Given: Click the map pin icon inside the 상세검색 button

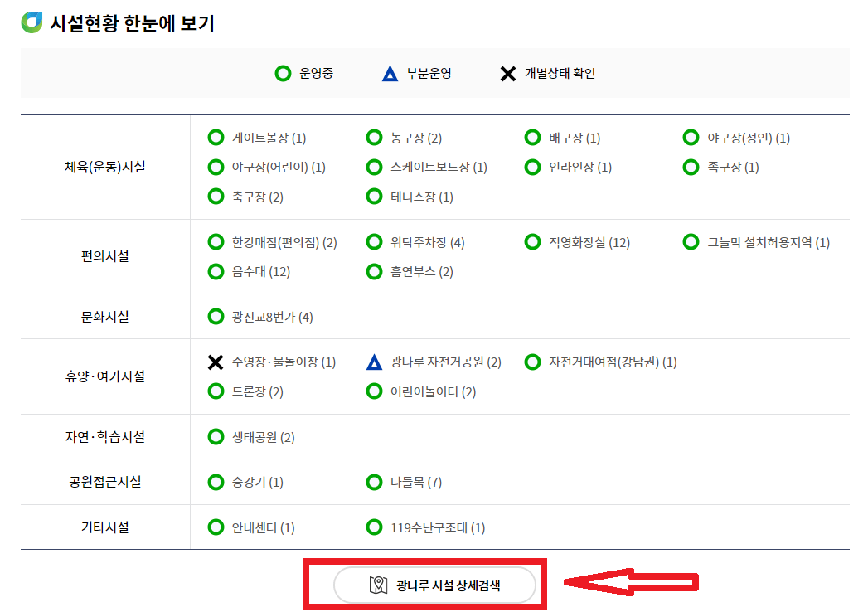Looking at the screenshot, I should tap(378, 583).
